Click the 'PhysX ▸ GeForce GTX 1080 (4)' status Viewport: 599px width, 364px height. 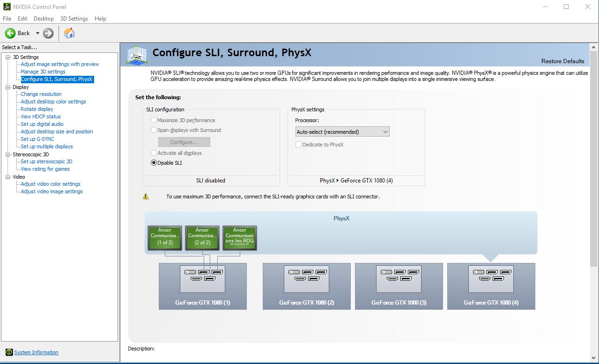click(x=356, y=181)
